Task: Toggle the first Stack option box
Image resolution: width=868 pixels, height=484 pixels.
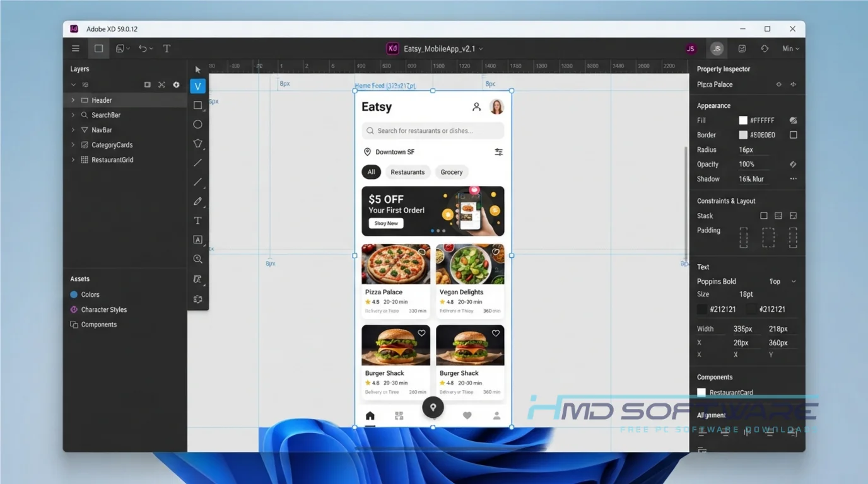Action: point(764,216)
